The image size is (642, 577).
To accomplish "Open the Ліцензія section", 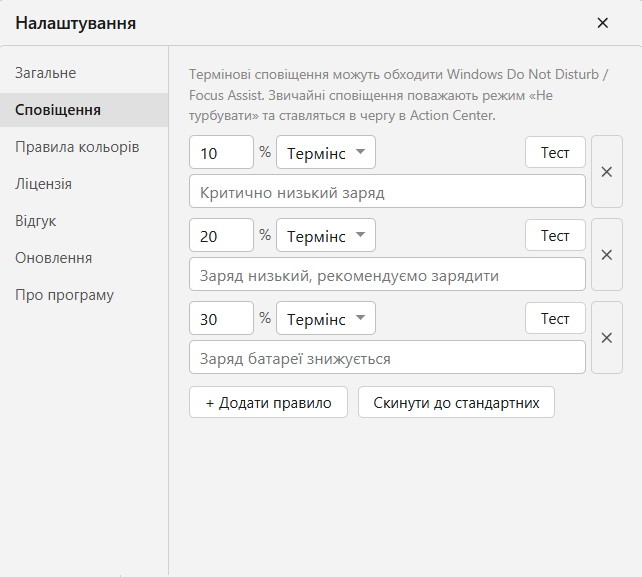I will tap(84, 184).
